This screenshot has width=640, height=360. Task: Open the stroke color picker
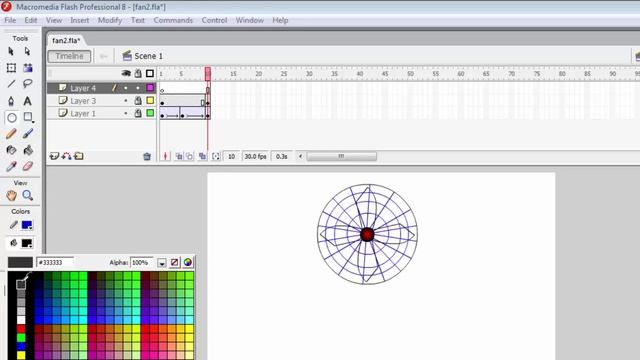[x=27, y=225]
